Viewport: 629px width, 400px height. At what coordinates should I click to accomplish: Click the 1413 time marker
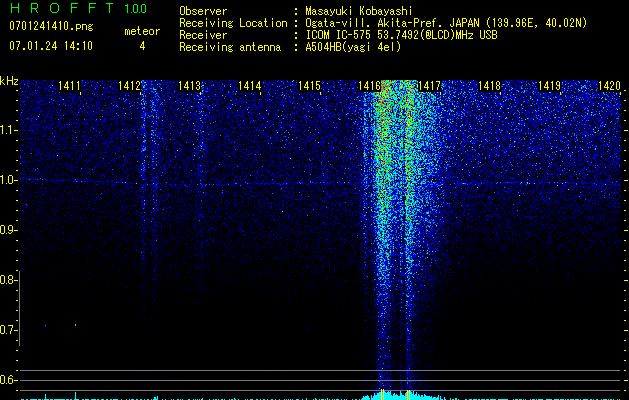[189, 85]
